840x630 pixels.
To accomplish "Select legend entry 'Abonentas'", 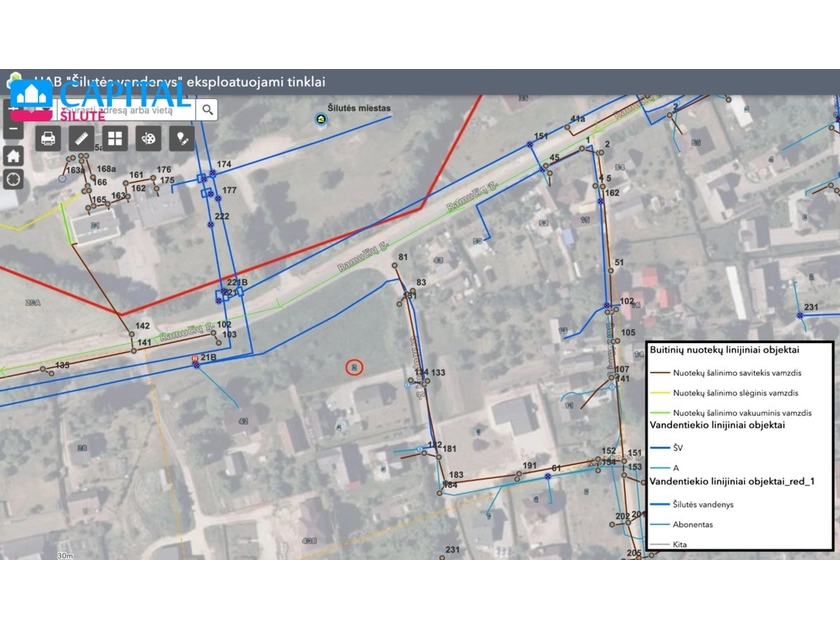I will (693, 524).
